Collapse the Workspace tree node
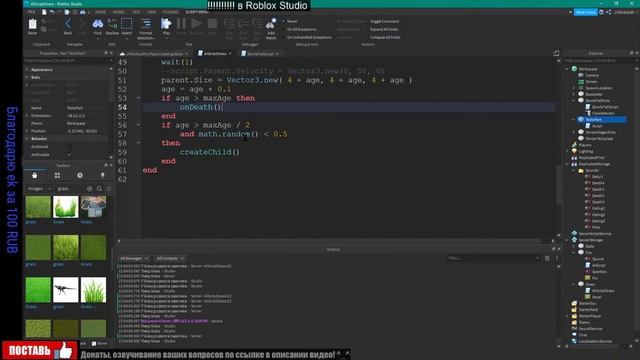 pyautogui.click(x=567, y=69)
